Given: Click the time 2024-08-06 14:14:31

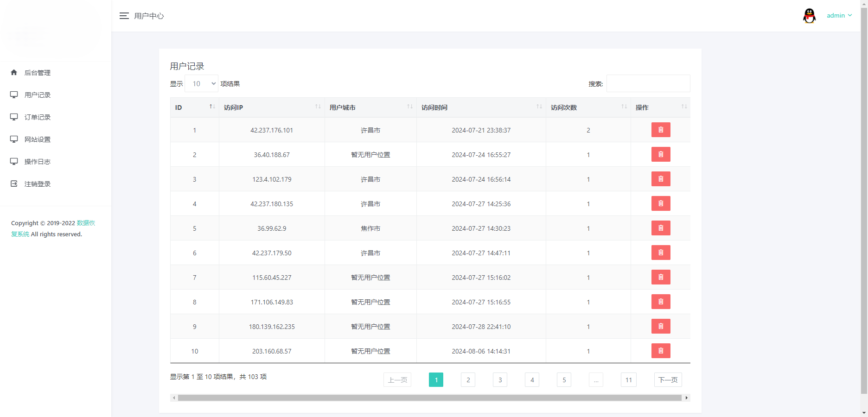Looking at the screenshot, I should coord(481,351).
